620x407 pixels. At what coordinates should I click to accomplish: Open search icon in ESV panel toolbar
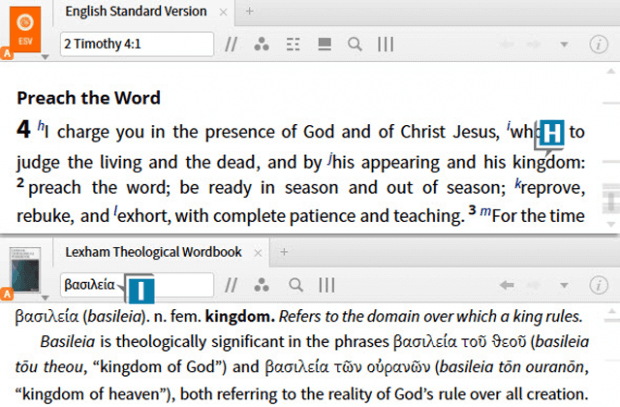pyautogui.click(x=355, y=44)
